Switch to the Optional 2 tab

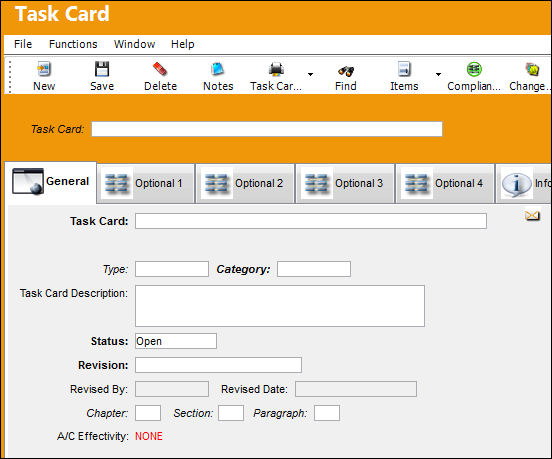[x=245, y=183]
